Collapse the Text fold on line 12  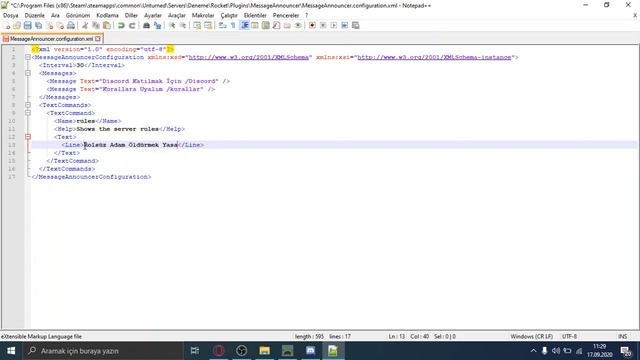(28, 137)
